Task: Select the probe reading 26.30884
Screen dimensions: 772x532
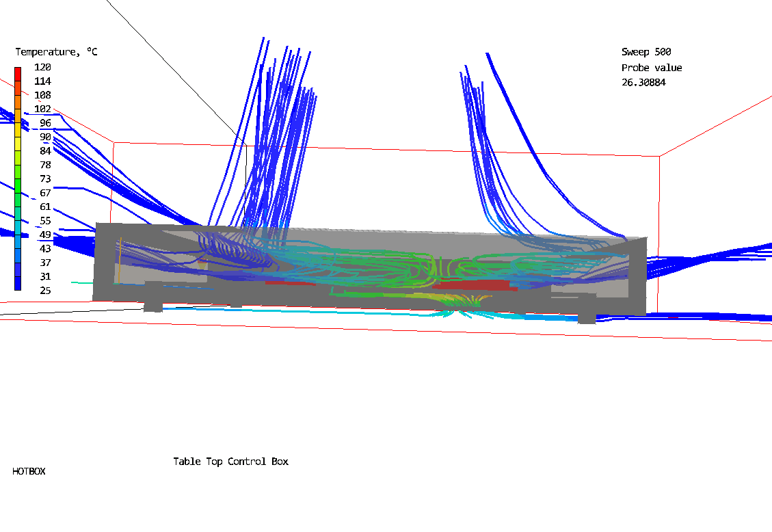Action: (x=643, y=83)
